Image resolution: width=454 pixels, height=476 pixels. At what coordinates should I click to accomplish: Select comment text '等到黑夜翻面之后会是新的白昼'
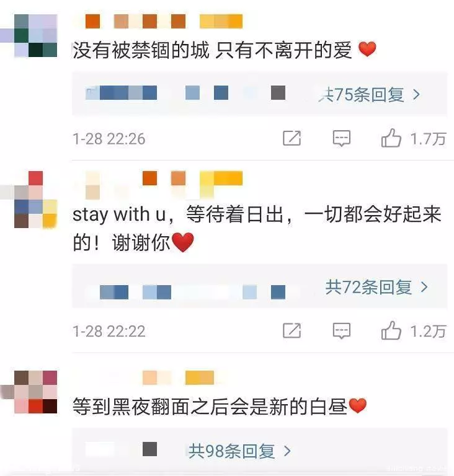[210, 406]
